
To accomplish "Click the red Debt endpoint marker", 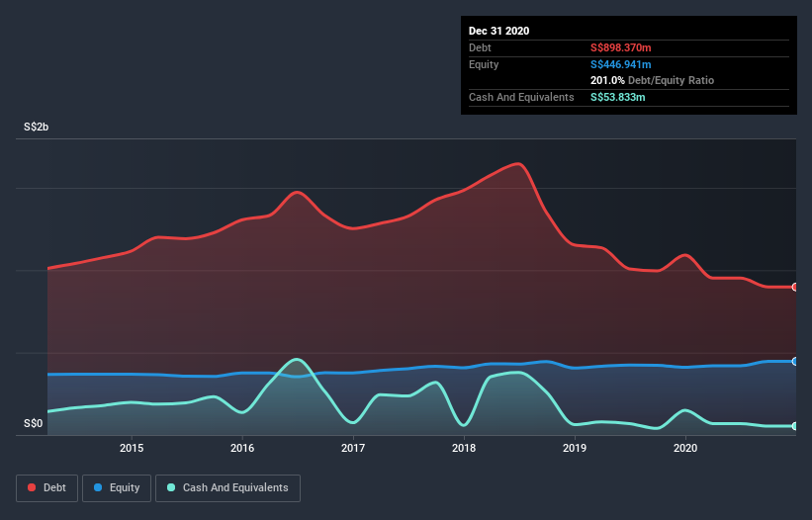I will pyautogui.click(x=795, y=287).
